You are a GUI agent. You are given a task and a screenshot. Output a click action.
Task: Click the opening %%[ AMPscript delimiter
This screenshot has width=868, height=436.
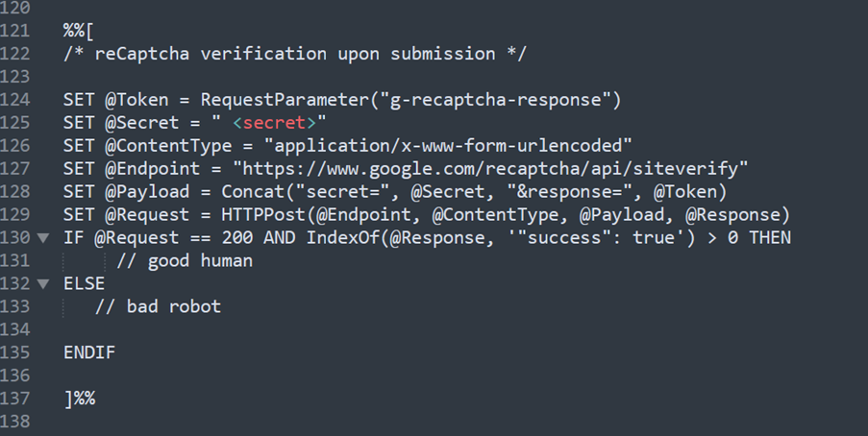pos(79,31)
